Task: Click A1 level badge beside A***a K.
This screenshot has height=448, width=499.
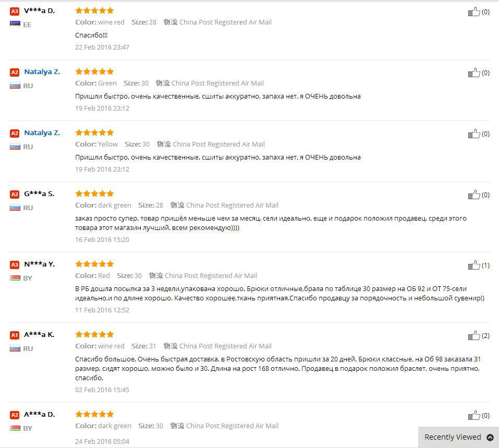Action: point(15,335)
